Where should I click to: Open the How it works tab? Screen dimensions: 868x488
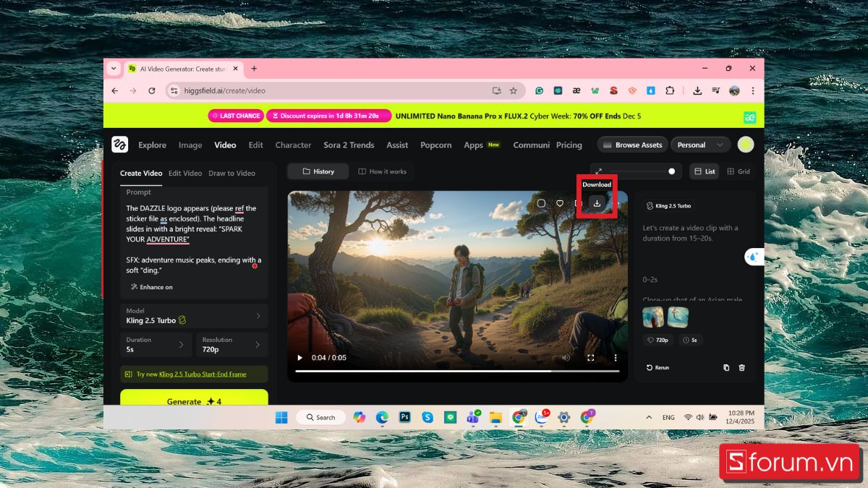[x=382, y=171]
